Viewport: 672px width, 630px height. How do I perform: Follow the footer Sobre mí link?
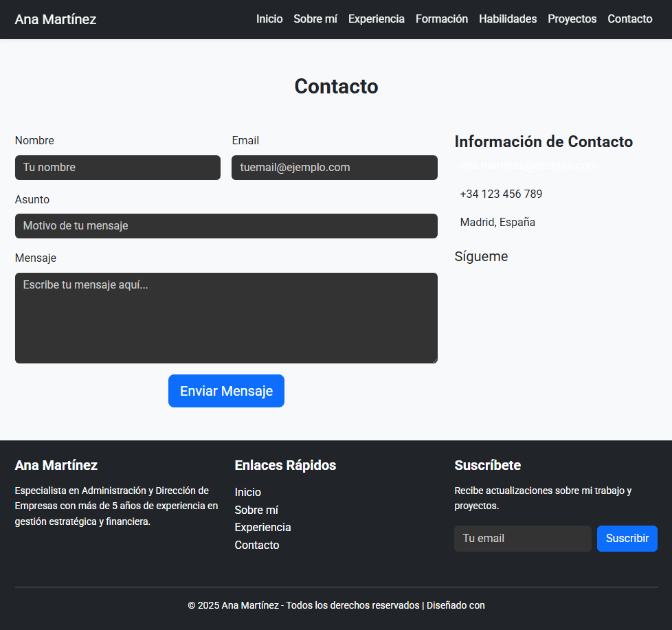click(256, 510)
